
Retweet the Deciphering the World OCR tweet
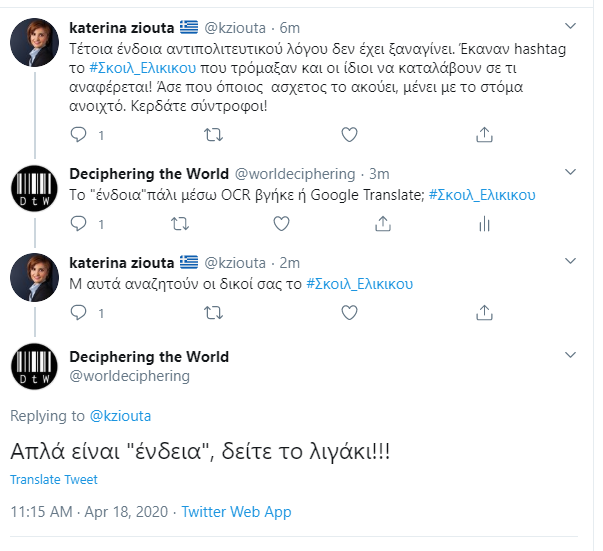click(x=214, y=224)
